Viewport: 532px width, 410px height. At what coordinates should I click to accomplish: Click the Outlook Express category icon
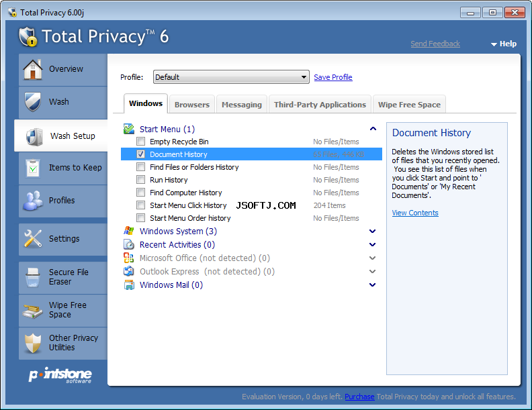tap(128, 271)
